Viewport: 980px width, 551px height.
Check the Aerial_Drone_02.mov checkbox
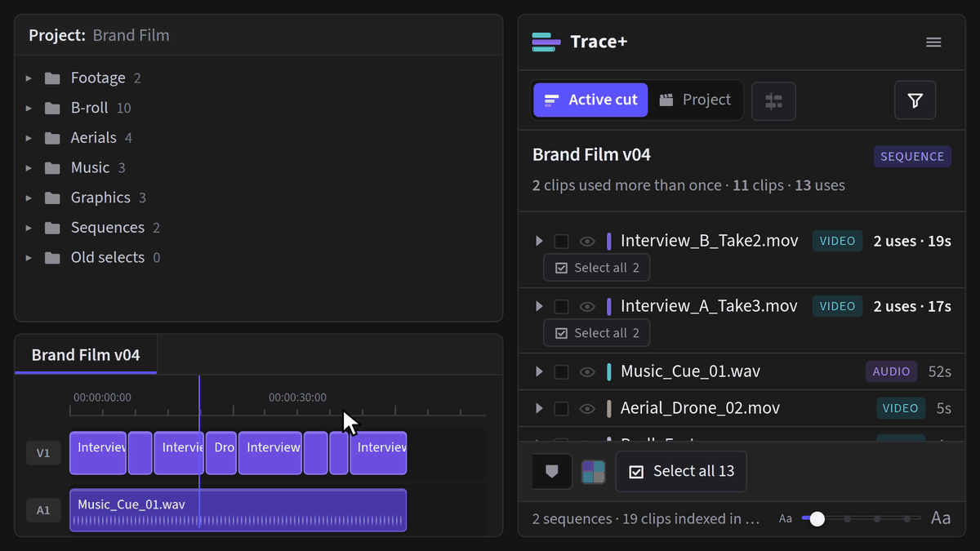[561, 408]
